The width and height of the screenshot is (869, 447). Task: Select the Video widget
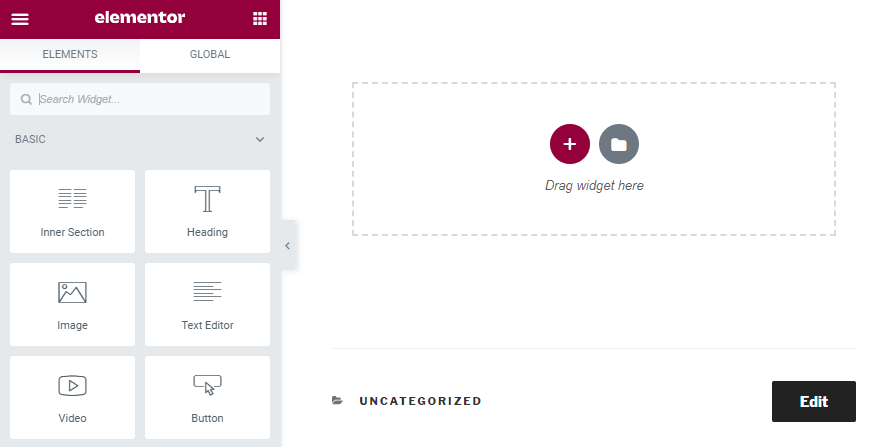pyautogui.click(x=73, y=398)
